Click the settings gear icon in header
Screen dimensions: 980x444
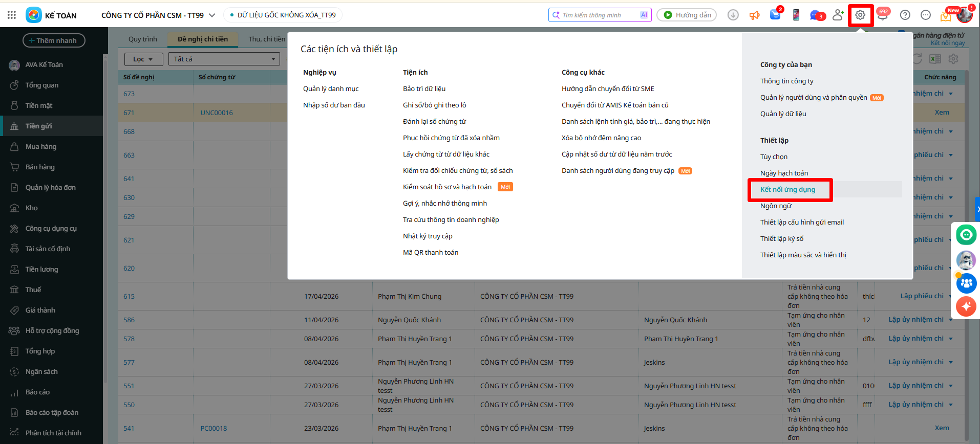[860, 15]
